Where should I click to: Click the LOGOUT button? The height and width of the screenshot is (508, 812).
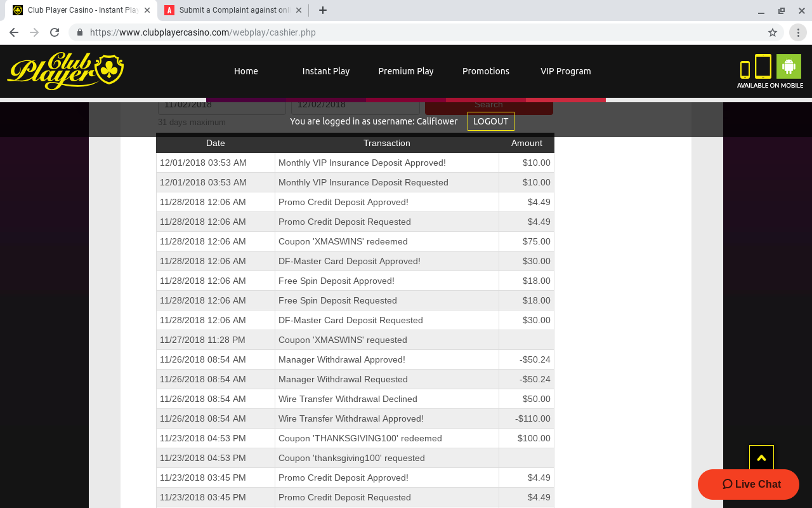coord(491,121)
